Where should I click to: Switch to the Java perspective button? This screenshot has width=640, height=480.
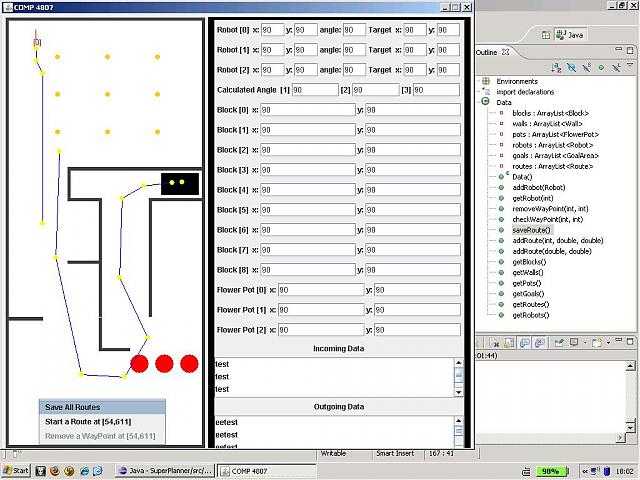569,34
